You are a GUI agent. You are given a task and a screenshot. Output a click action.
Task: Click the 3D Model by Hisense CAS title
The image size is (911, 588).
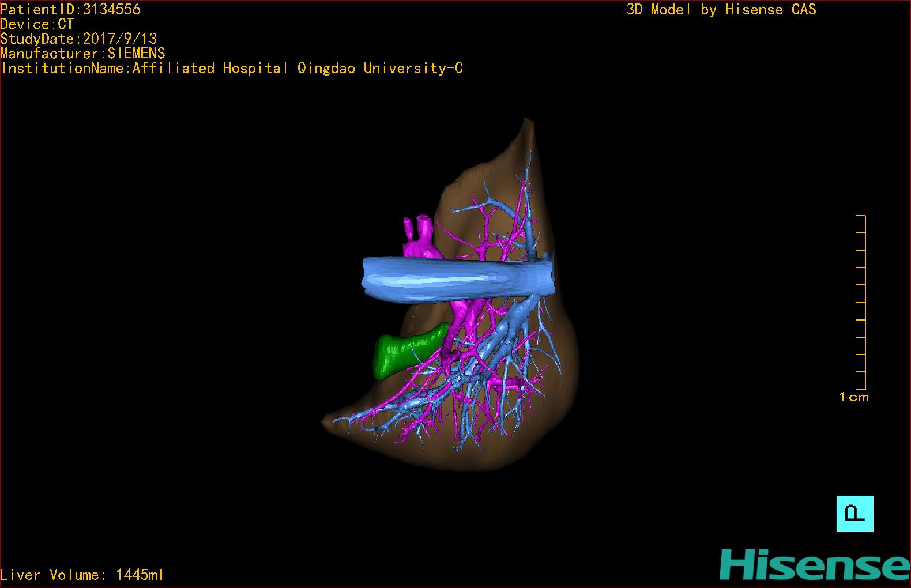coord(721,9)
